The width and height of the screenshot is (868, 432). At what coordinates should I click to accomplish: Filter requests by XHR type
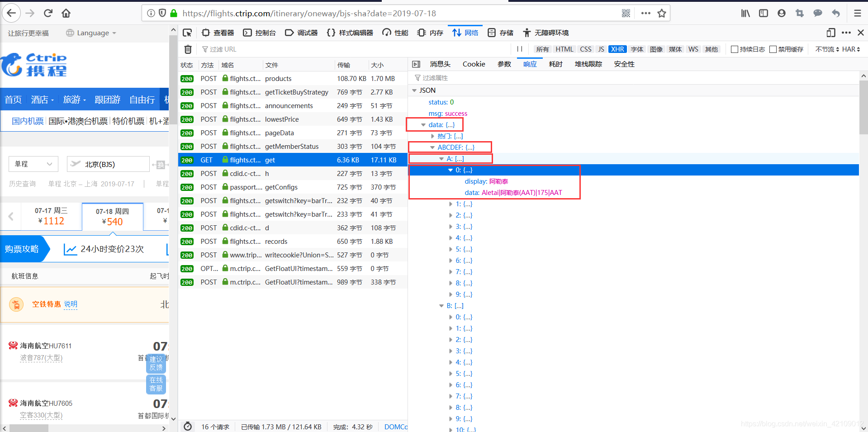pos(617,49)
